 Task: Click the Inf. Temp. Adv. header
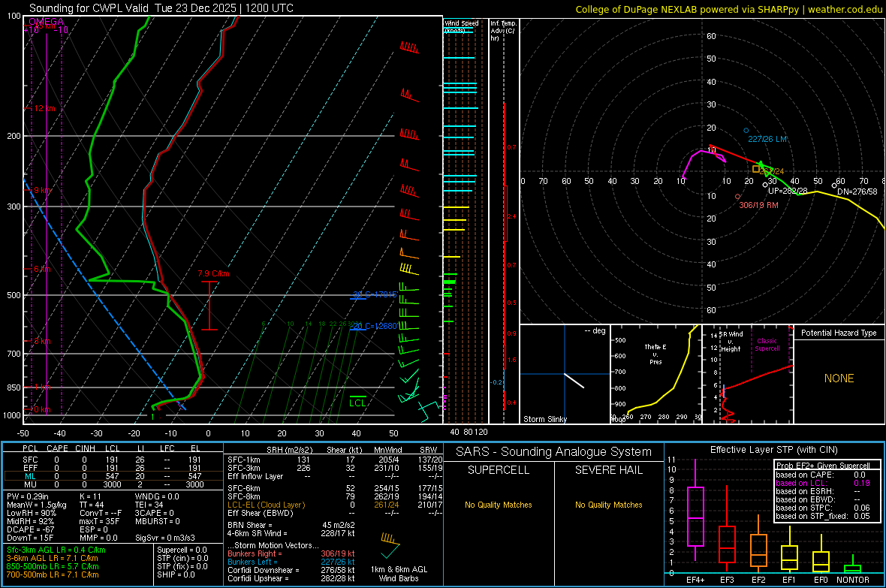click(x=504, y=31)
